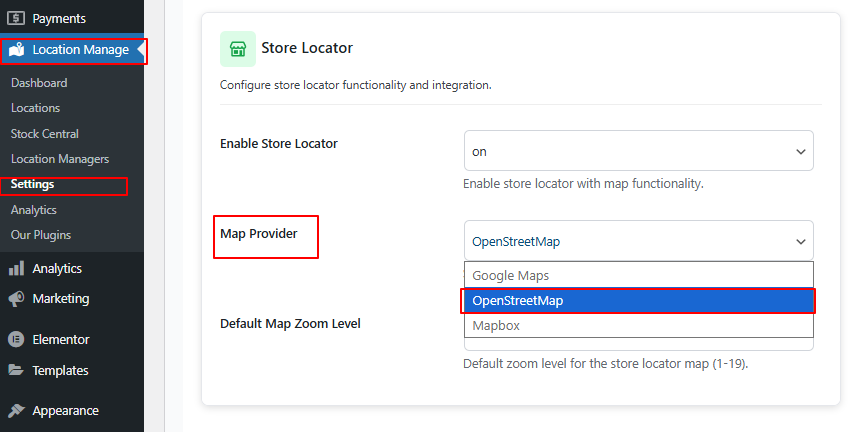This screenshot has height=432, width=848.
Task: Click the Marketing megaphone icon
Action: pyautogui.click(x=16, y=298)
